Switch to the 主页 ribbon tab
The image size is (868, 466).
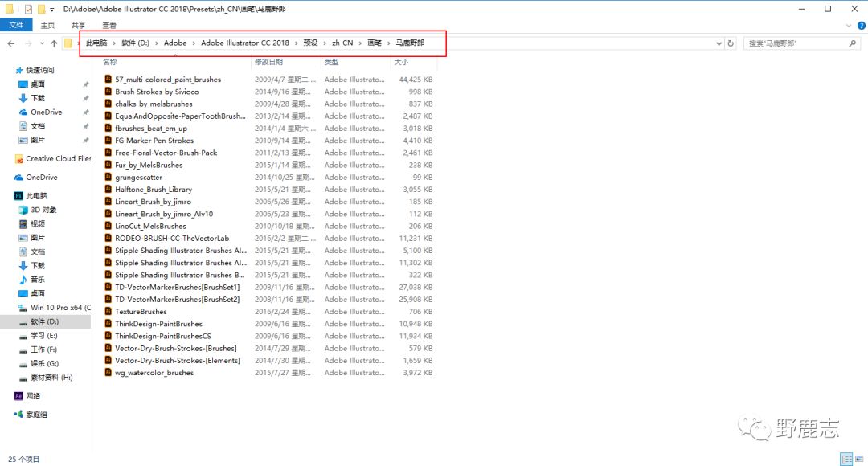(47, 25)
